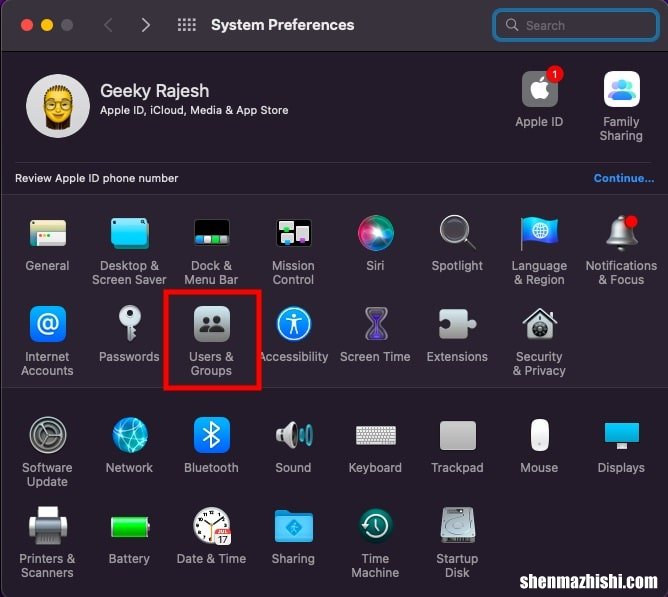Click Continue to review phone number
Image resolution: width=668 pixels, height=597 pixels.
click(624, 178)
